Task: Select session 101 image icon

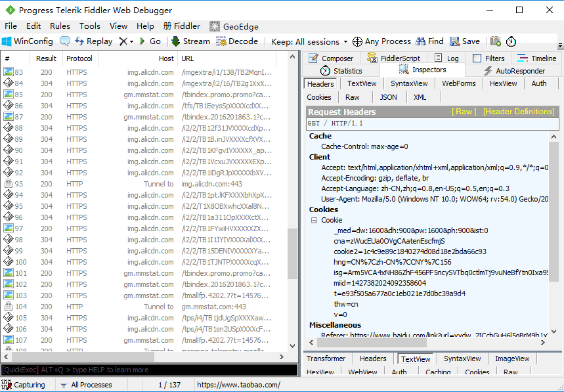Action: coord(9,272)
